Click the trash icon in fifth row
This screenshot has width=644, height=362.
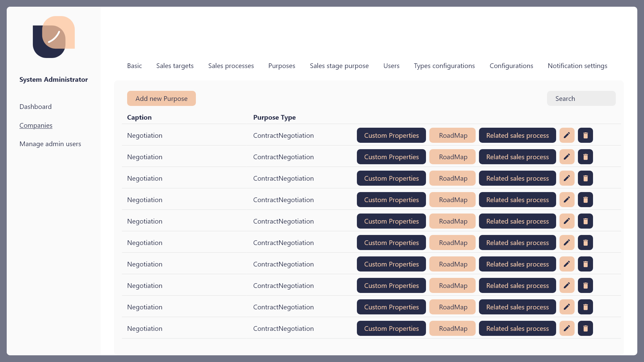click(x=585, y=221)
